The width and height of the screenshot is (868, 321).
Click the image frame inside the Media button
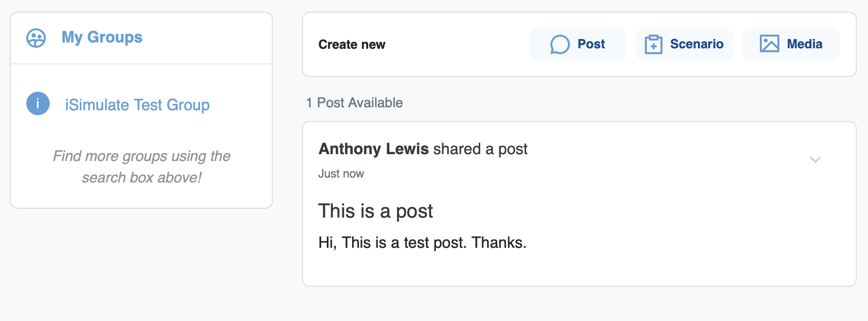tap(770, 44)
